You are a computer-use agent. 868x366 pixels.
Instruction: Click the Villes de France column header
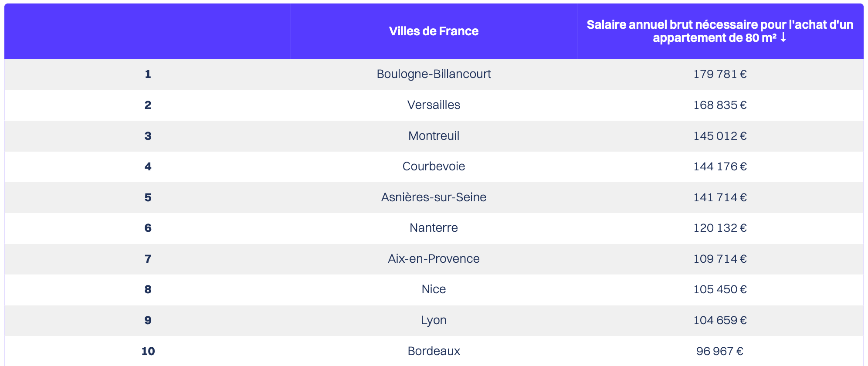click(x=434, y=31)
